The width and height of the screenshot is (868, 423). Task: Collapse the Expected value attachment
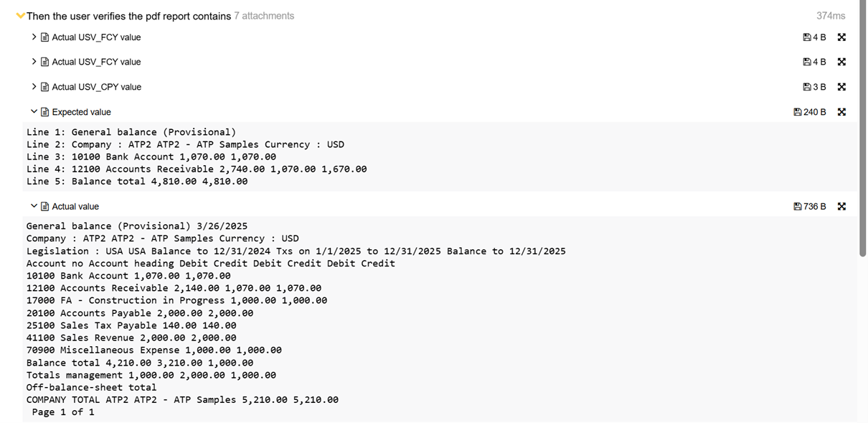coord(34,112)
